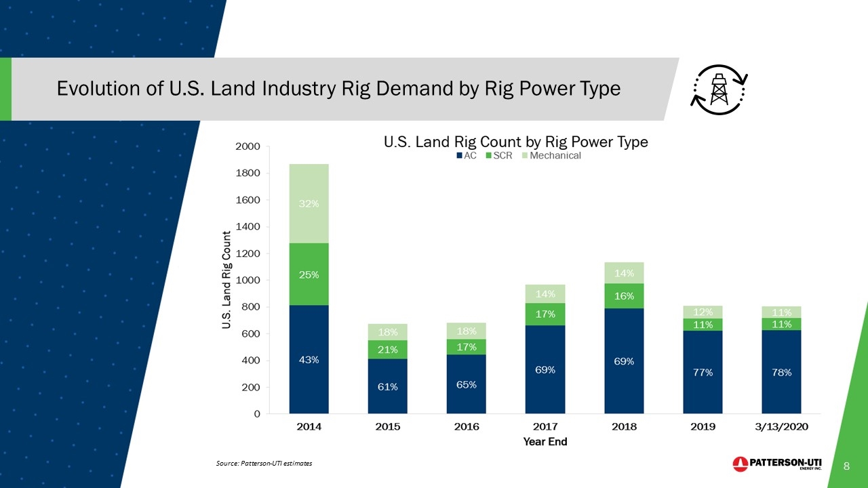Screen dimensions: 868x488
Task: Click the 2015 x-axis label
Action: (388, 426)
